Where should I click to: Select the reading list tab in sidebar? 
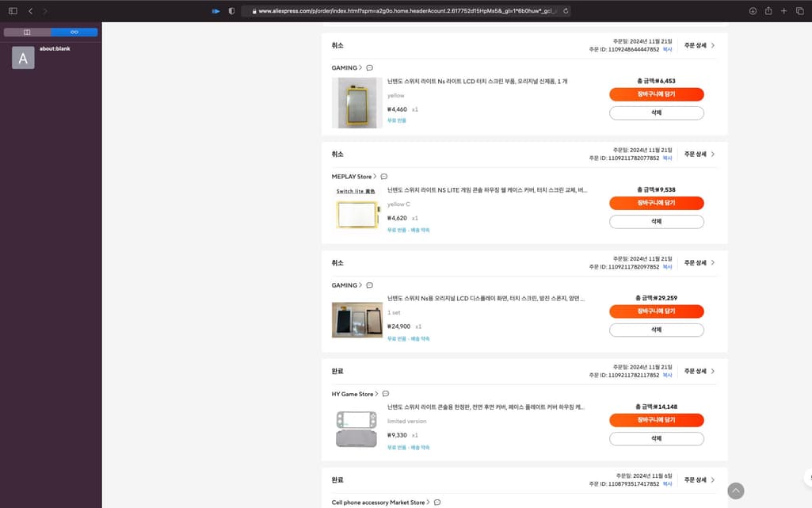pos(74,32)
